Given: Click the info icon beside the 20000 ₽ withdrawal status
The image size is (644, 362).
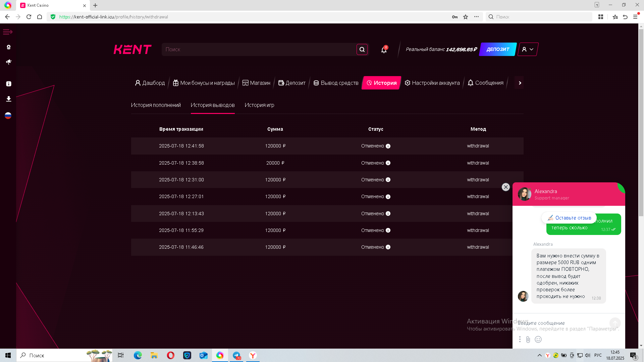Looking at the screenshot, I should tap(388, 163).
